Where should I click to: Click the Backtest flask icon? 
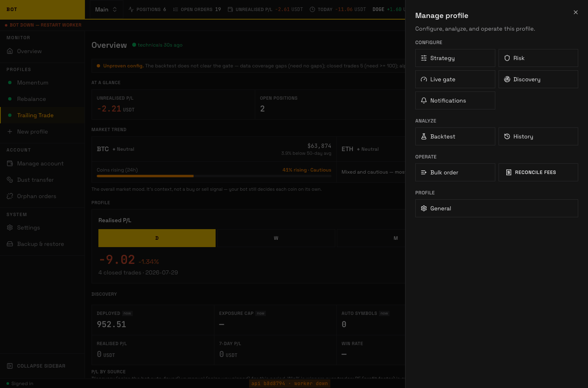(424, 136)
